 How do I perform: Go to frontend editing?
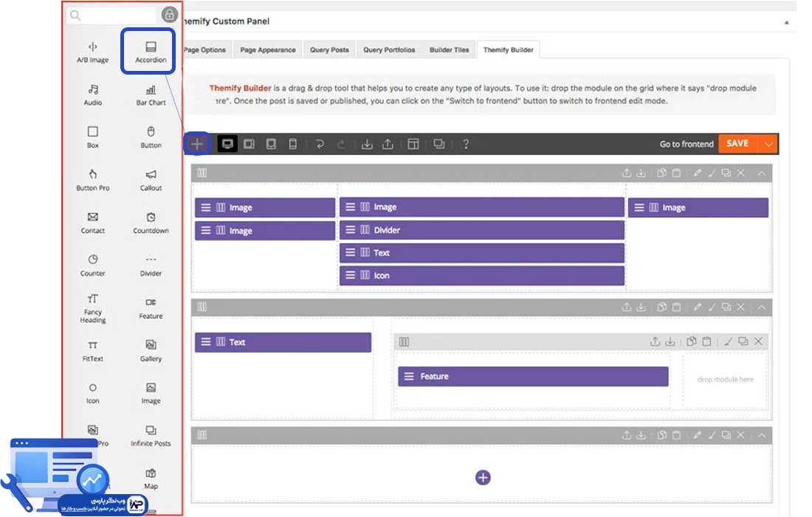coord(687,144)
